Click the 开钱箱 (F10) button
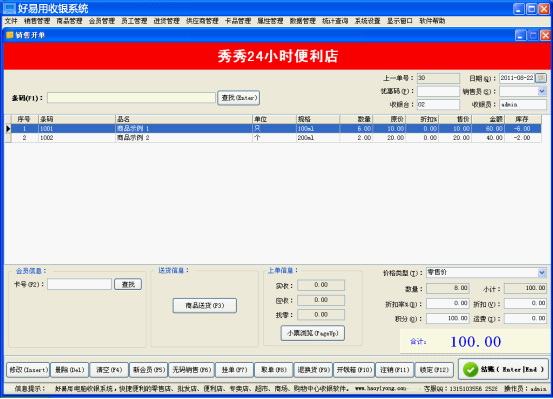This screenshot has width=553, height=399. (354, 370)
